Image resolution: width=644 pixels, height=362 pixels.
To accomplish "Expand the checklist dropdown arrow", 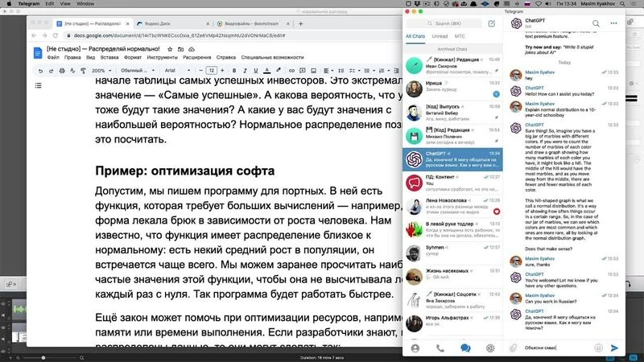I will coord(359,71).
